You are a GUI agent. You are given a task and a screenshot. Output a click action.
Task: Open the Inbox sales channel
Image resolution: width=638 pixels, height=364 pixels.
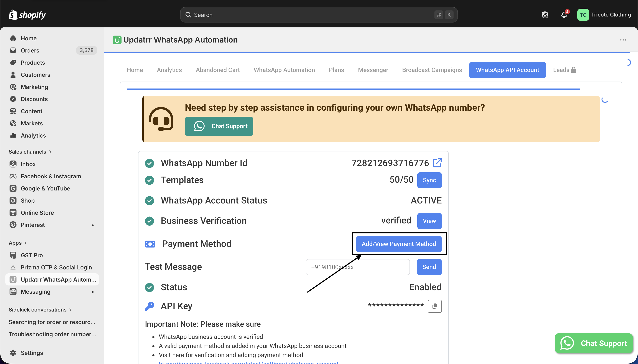click(28, 164)
